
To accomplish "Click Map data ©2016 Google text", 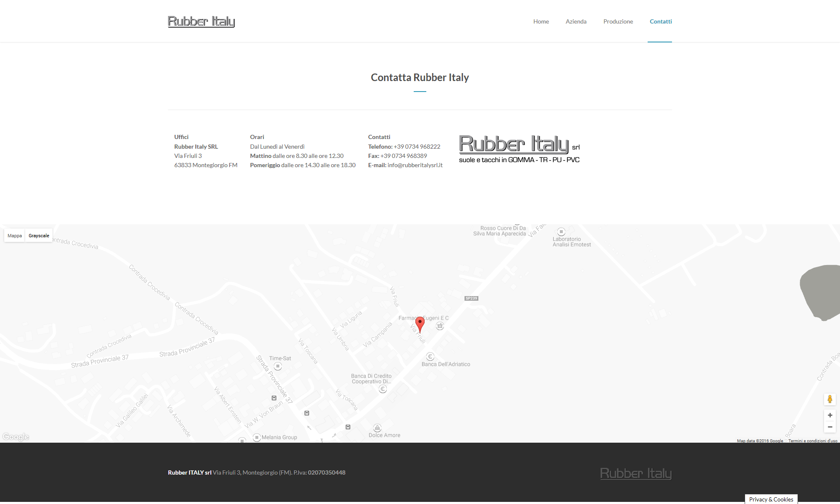I will click(760, 441).
